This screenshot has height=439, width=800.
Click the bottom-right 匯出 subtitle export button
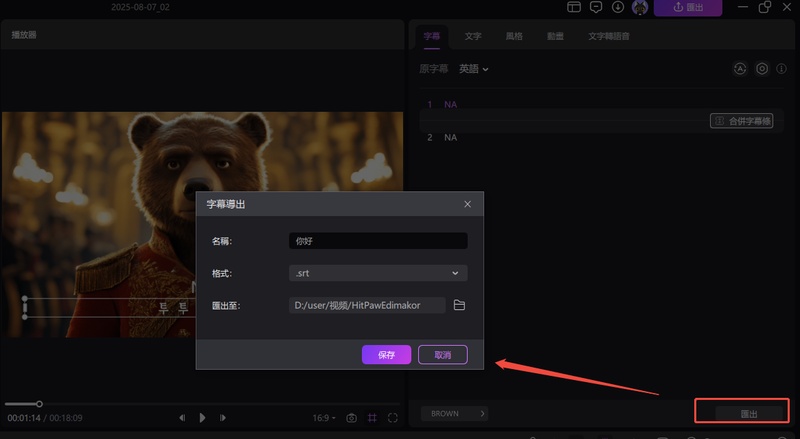(x=748, y=414)
